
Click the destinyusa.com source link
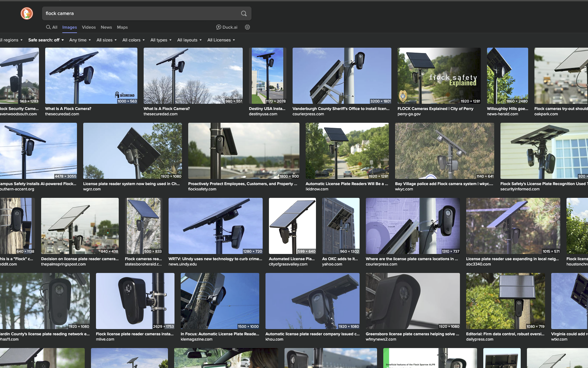point(263,114)
